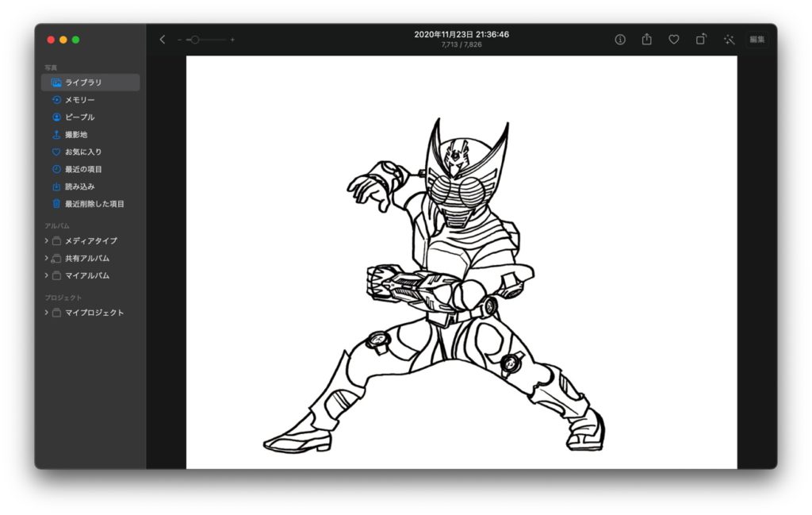This screenshot has width=812, height=515.
Task: Go back using the left chevron button
Action: tap(162, 40)
